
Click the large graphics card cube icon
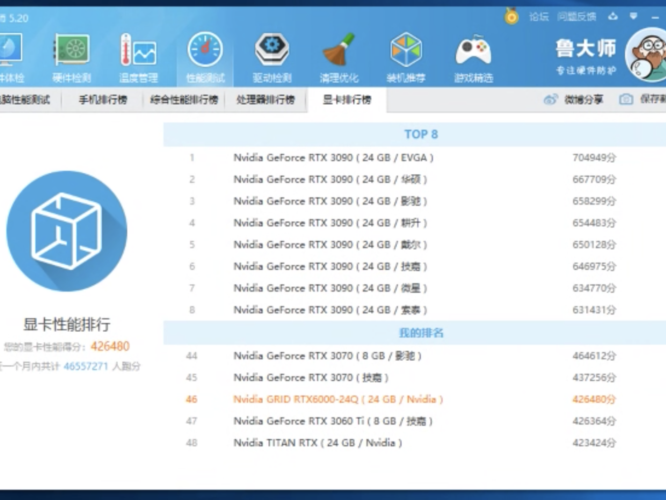(x=67, y=231)
